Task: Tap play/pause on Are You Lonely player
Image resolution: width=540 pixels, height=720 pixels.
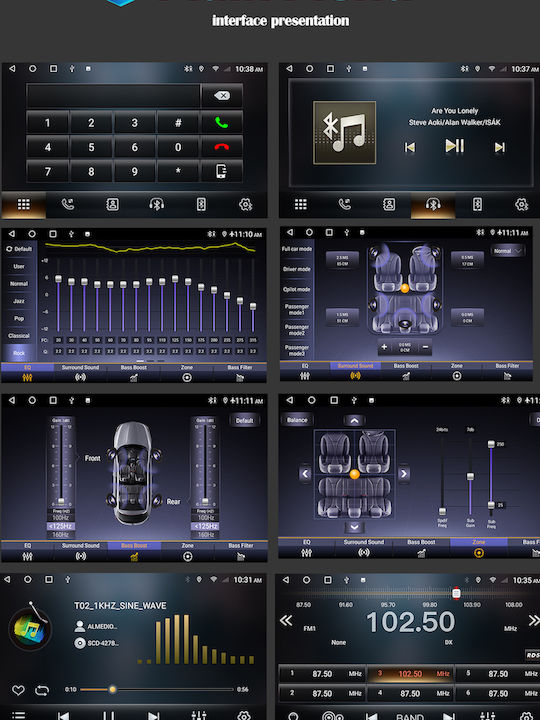Action: tap(455, 146)
